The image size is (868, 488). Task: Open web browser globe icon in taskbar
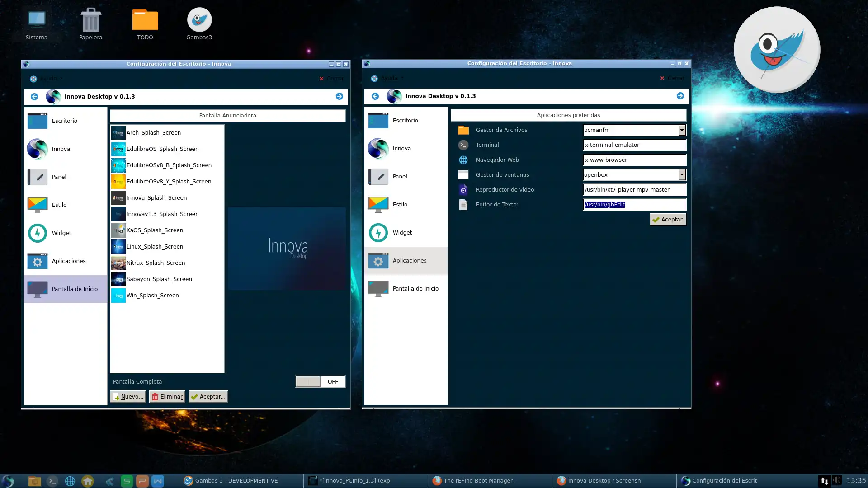pos(70,481)
